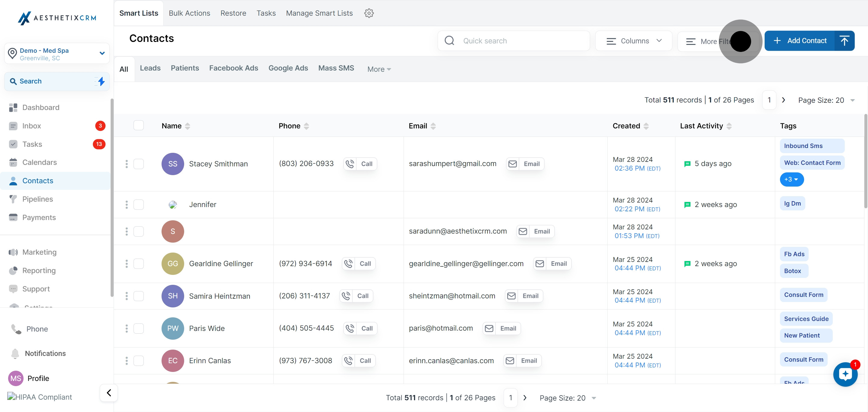Select the checkbox for Jennifer
This screenshot has height=412, width=868.
(x=139, y=204)
